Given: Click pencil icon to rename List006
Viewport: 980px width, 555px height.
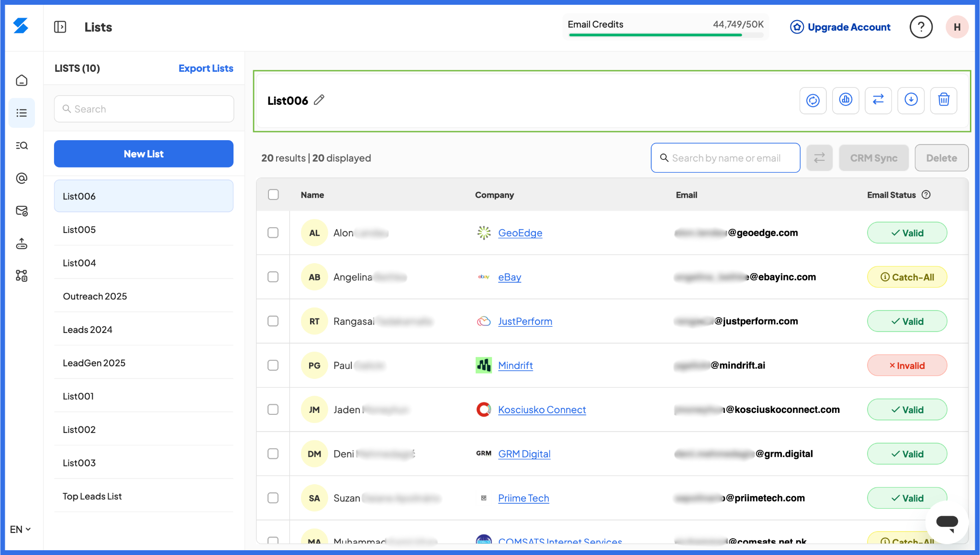Looking at the screenshot, I should (319, 100).
